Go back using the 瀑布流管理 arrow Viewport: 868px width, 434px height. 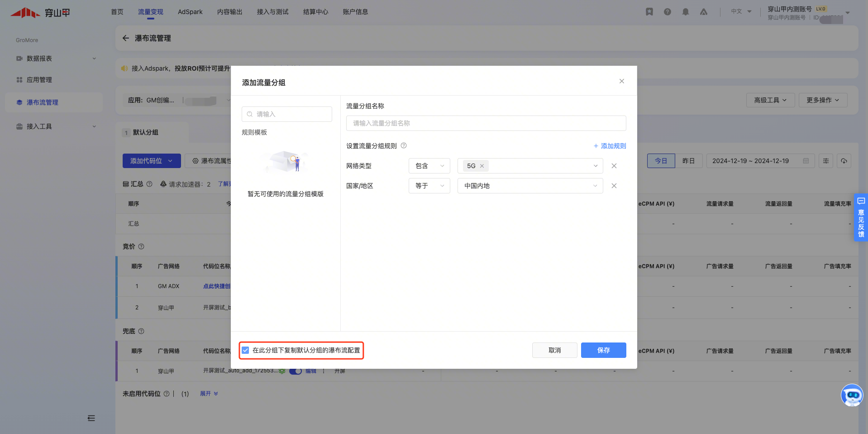(x=126, y=39)
